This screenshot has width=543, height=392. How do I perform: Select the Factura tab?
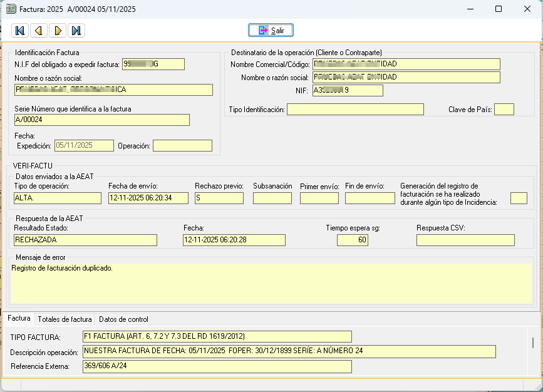19,319
